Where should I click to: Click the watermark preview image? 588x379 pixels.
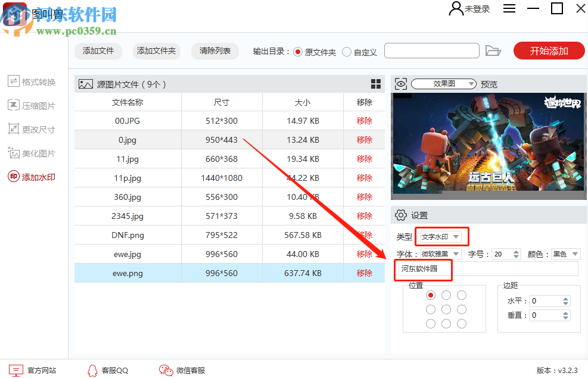click(x=489, y=146)
